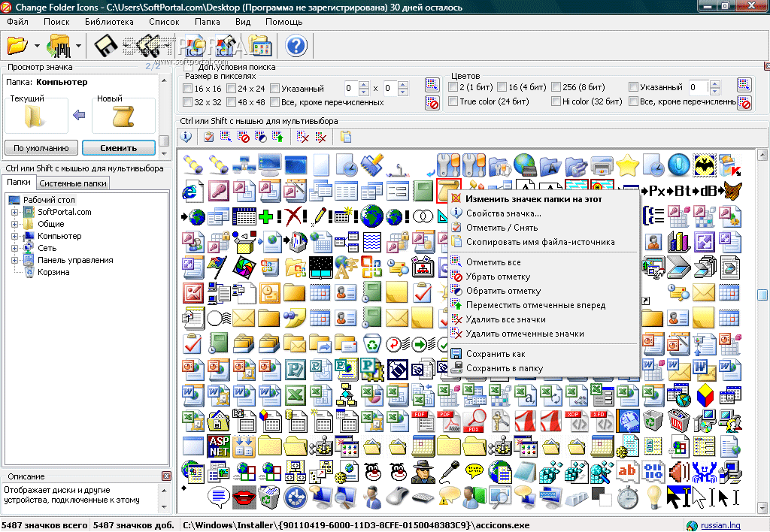Image resolution: width=770 pixels, height=532 pixels.
Task: Open the russian.lng link in status bar
Action: pyautogui.click(x=720, y=526)
